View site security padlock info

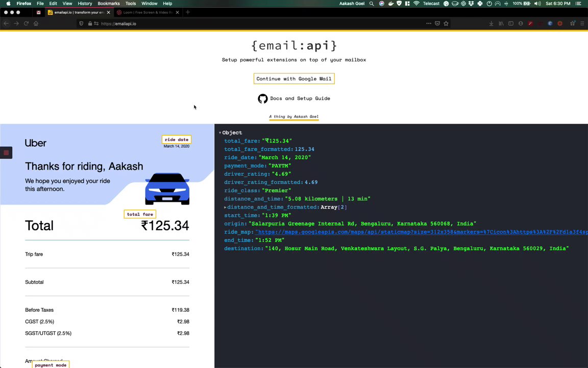pos(90,24)
